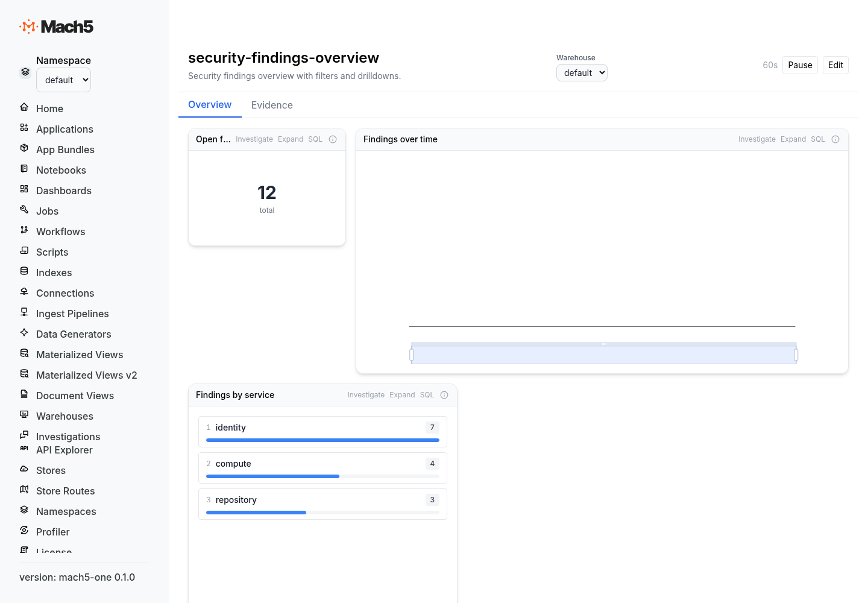Pause the dashboard auto-refresh
The height and width of the screenshot is (603, 868).
(800, 65)
